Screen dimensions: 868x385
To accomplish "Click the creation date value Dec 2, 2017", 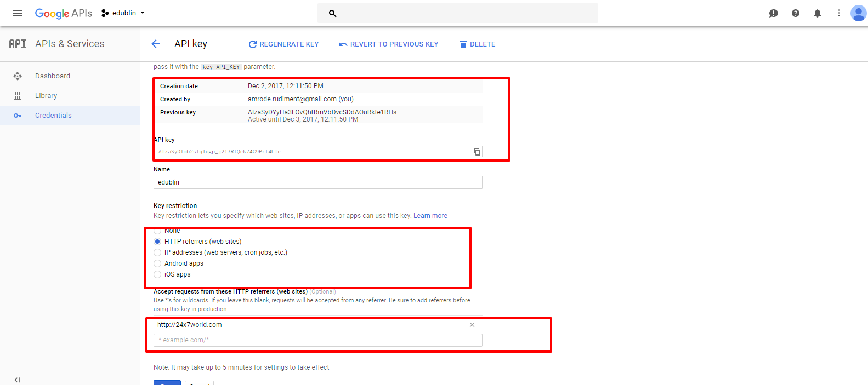I will 286,86.
